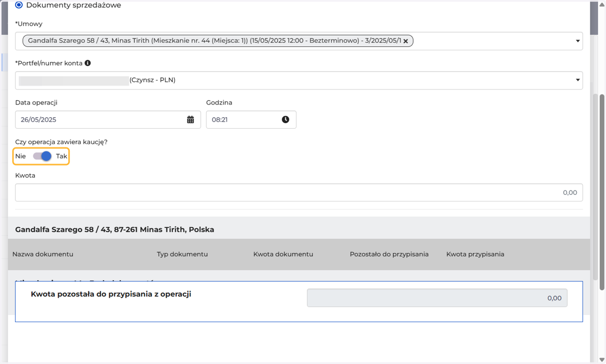Remove the Gandalfa Szarego 58 / 43 contract tag

tap(406, 41)
